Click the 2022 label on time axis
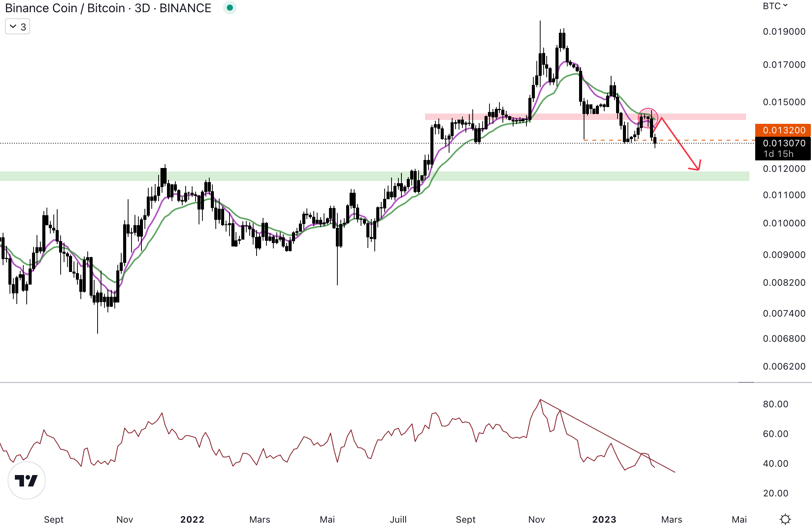 192,519
